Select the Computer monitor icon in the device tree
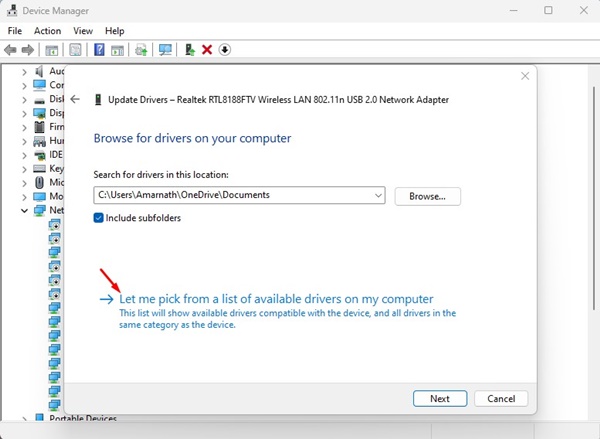This screenshot has width=600, height=439. coord(39,85)
